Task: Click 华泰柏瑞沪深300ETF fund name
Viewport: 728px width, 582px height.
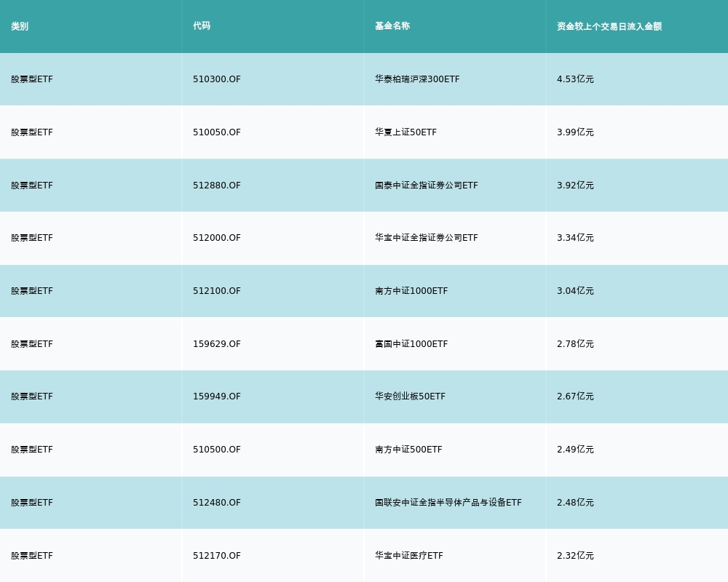Action: [x=417, y=79]
